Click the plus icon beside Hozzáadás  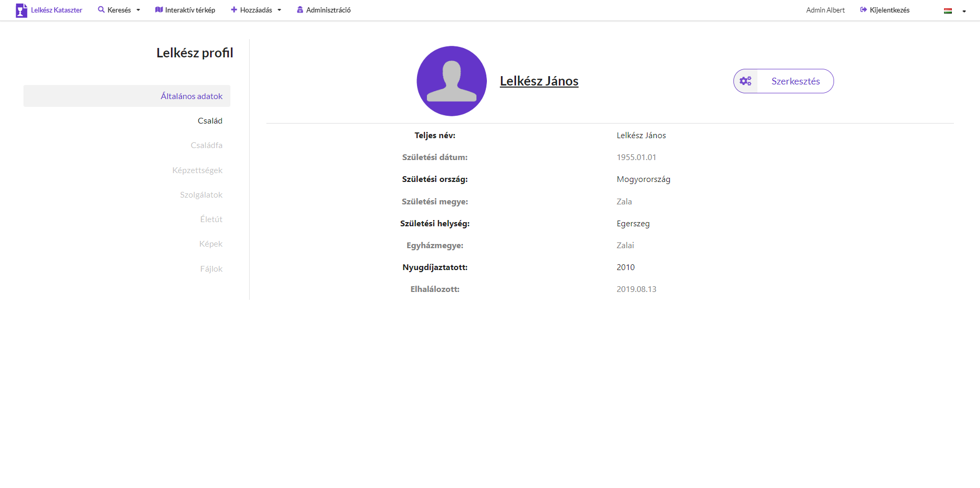(234, 10)
